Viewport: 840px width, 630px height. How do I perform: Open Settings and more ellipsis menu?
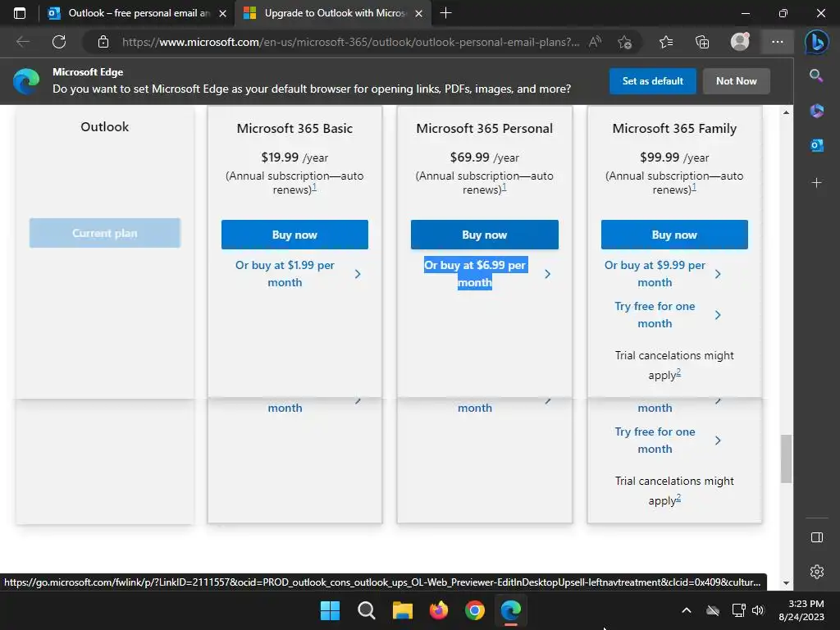(778, 42)
